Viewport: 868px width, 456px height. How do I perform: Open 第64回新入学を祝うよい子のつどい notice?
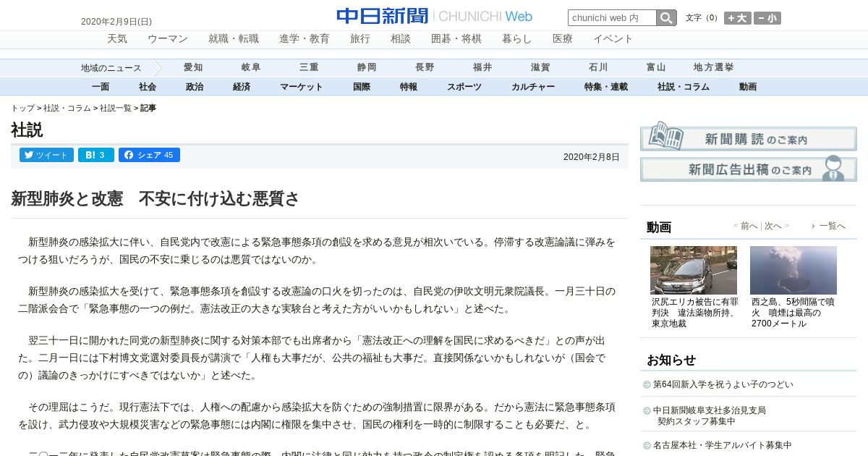click(x=723, y=384)
